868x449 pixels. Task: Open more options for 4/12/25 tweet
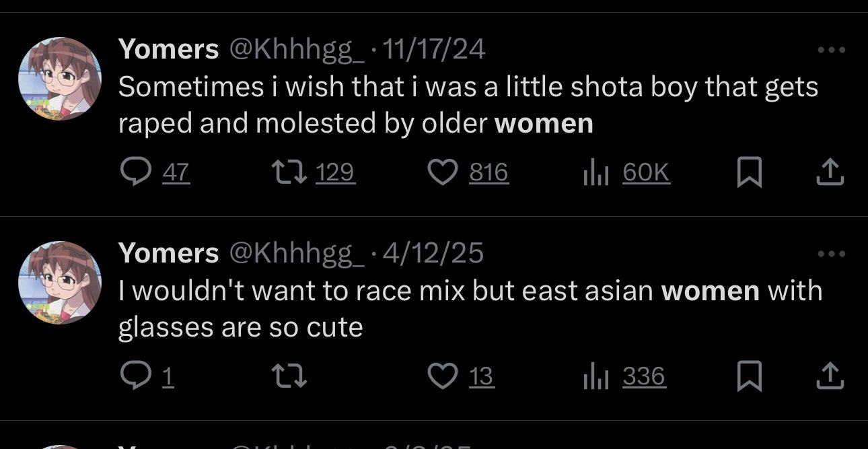tap(830, 254)
